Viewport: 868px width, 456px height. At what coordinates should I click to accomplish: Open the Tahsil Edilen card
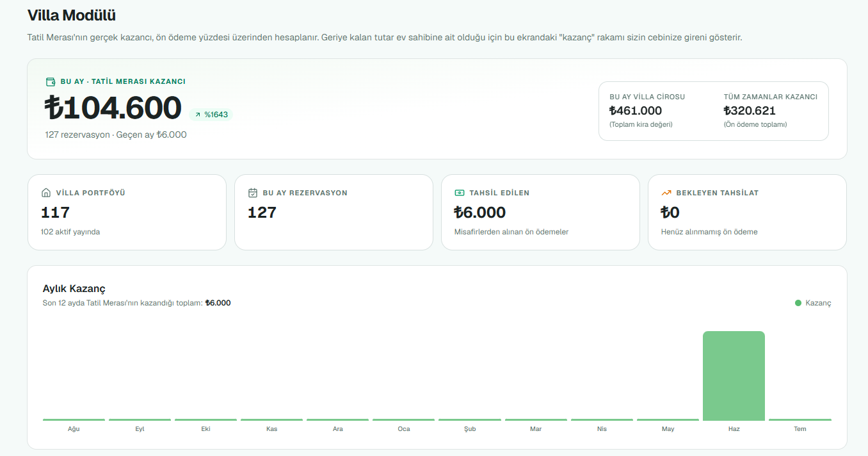point(540,212)
